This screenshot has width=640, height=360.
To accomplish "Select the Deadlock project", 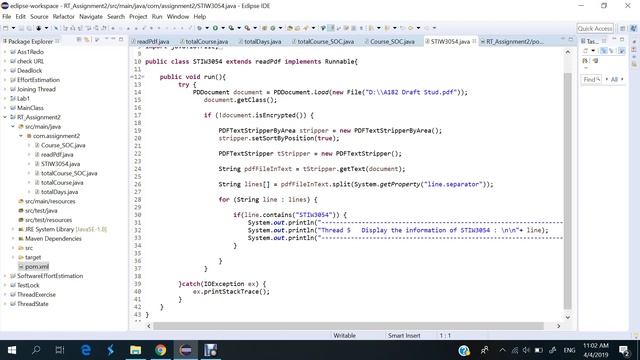I will tap(29, 71).
